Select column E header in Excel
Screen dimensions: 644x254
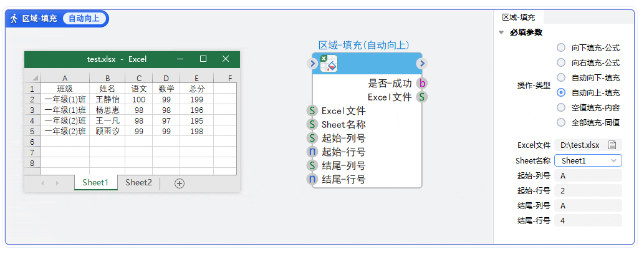[x=197, y=78]
